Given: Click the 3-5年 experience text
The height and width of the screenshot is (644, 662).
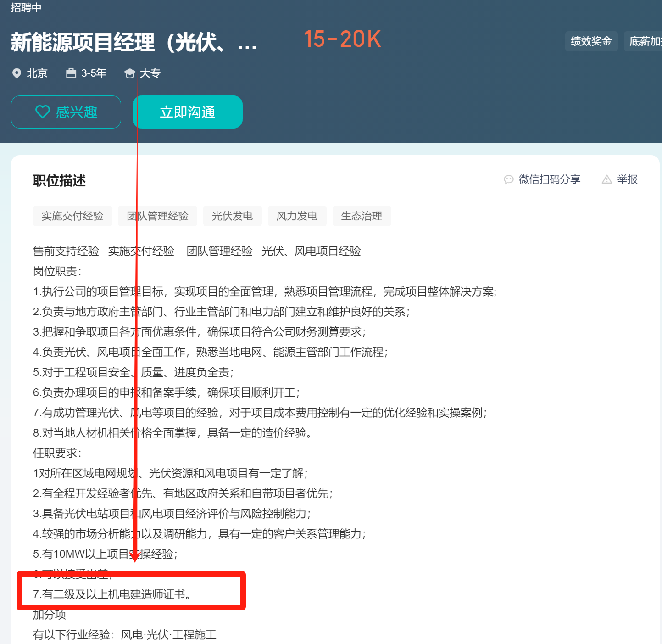Looking at the screenshot, I should click(94, 73).
